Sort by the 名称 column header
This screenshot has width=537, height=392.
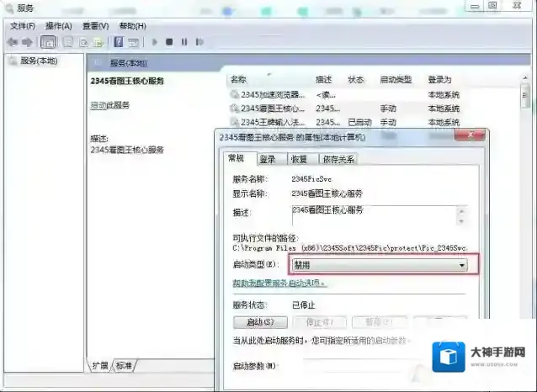coord(238,80)
